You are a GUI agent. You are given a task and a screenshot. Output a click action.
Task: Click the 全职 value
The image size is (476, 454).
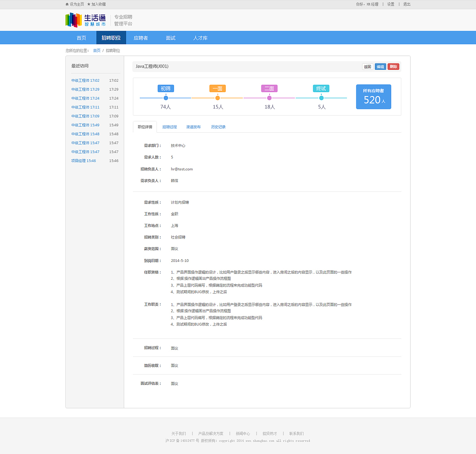(x=174, y=214)
